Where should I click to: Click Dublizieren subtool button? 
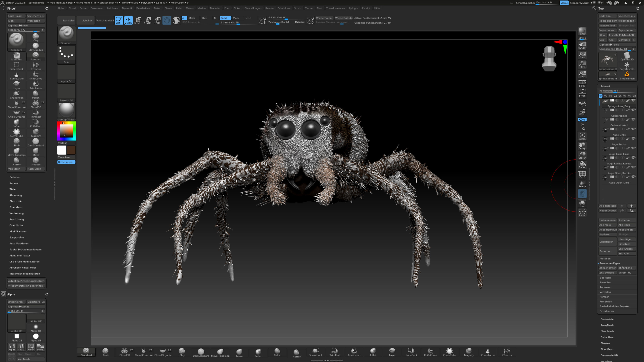(607, 242)
